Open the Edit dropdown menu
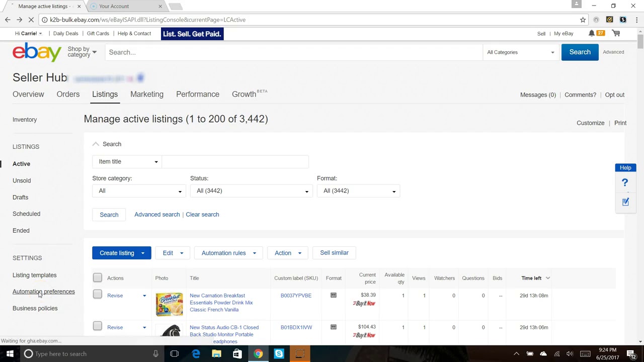The width and height of the screenshot is (644, 362). pos(173,253)
